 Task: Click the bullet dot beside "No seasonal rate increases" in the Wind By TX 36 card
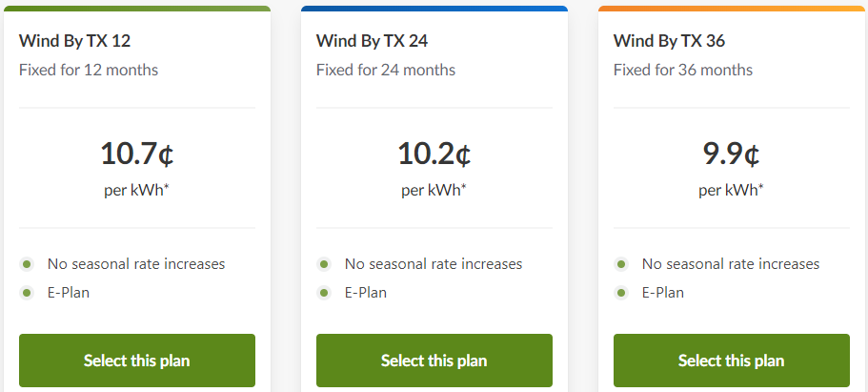point(621,263)
